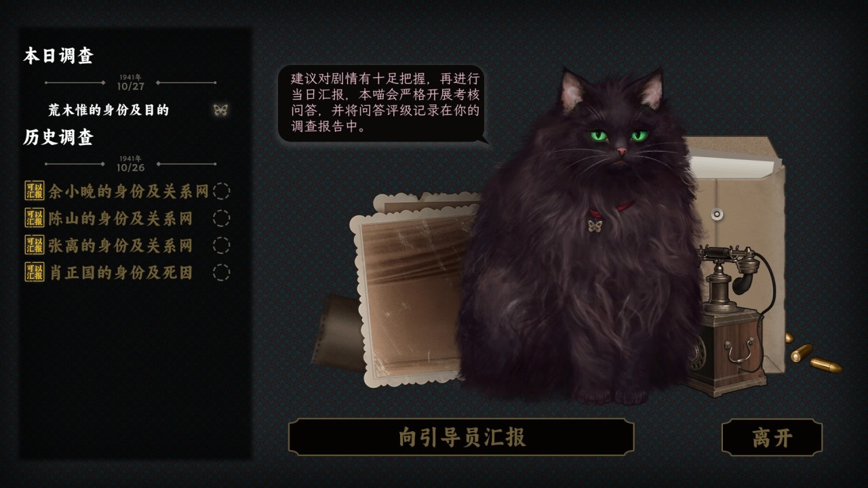Image resolution: width=868 pixels, height=488 pixels.
Task: Click the butterfly icon beside 荒木惟的身份及目的
Action: tap(220, 110)
